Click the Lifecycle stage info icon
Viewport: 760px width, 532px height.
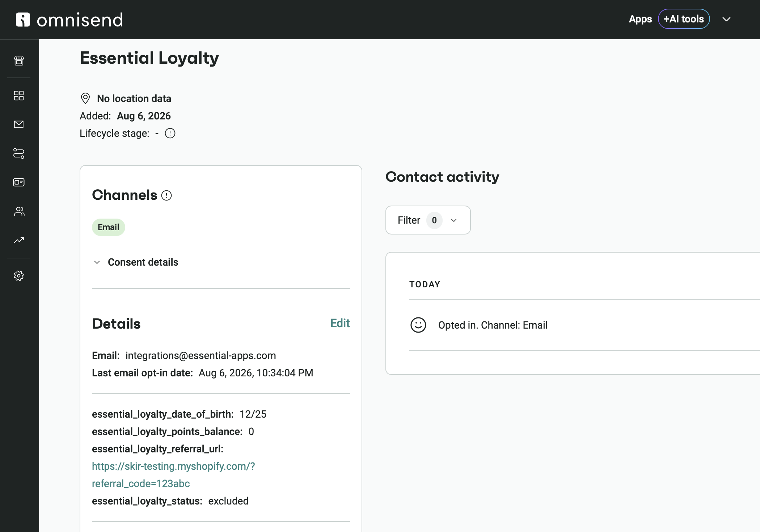tap(170, 133)
